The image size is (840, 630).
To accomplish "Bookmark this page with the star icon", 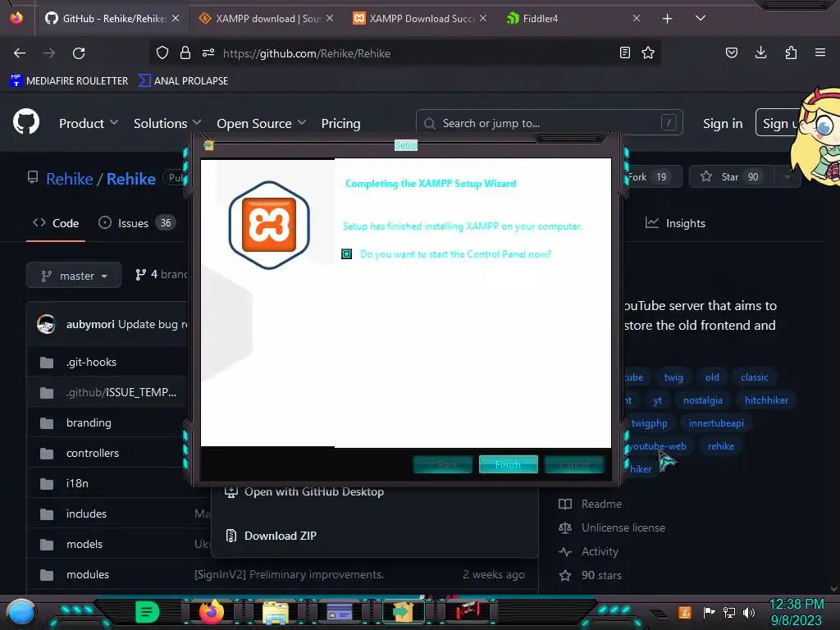I will [648, 52].
